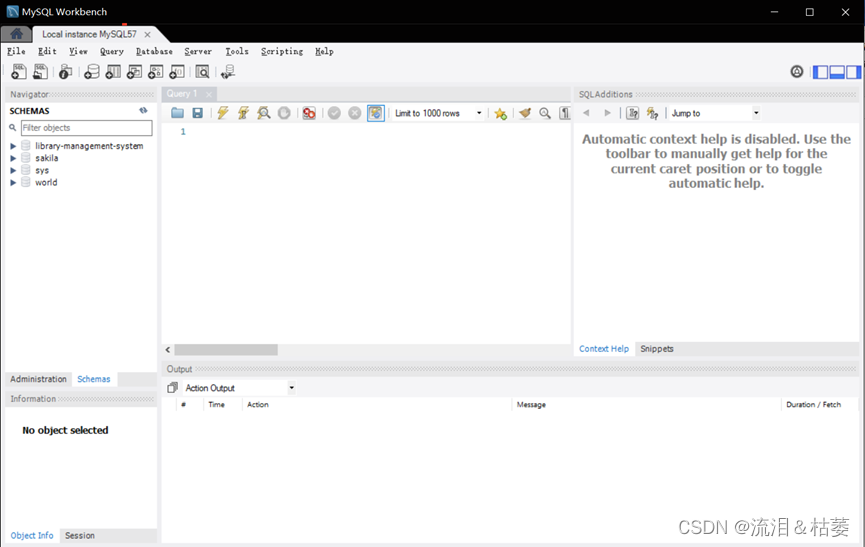Open script file folder icon in query toolbar
This screenshot has width=865, height=547.
click(177, 113)
